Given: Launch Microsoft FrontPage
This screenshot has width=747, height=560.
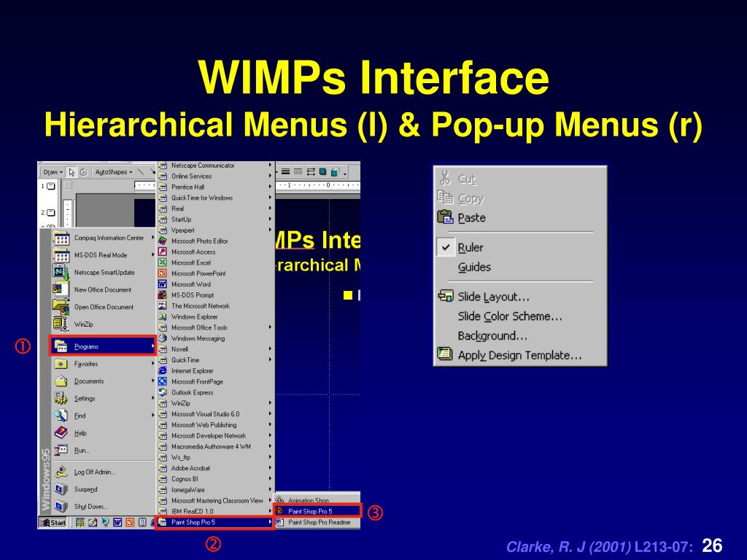Looking at the screenshot, I should point(215,382).
